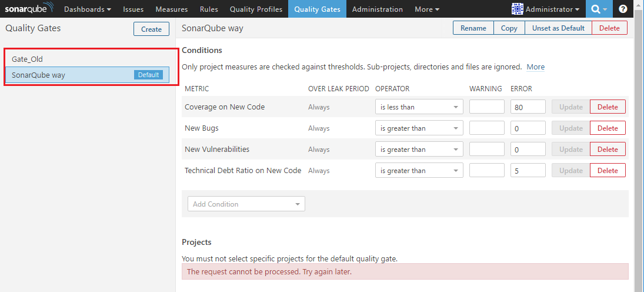Image resolution: width=644 pixels, height=292 pixels.
Task: Open operator dropdown for New Bugs
Action: click(x=419, y=128)
